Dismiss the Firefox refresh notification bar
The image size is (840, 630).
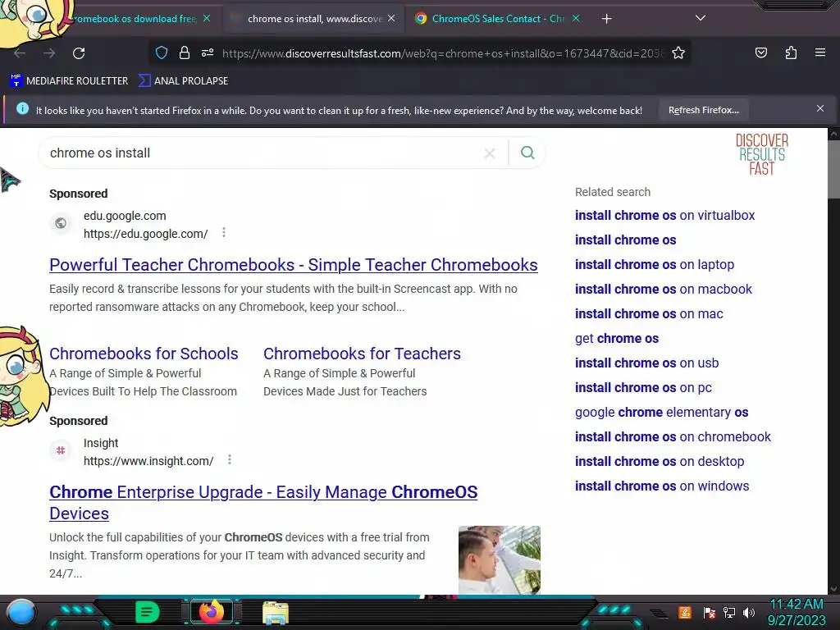tap(820, 109)
